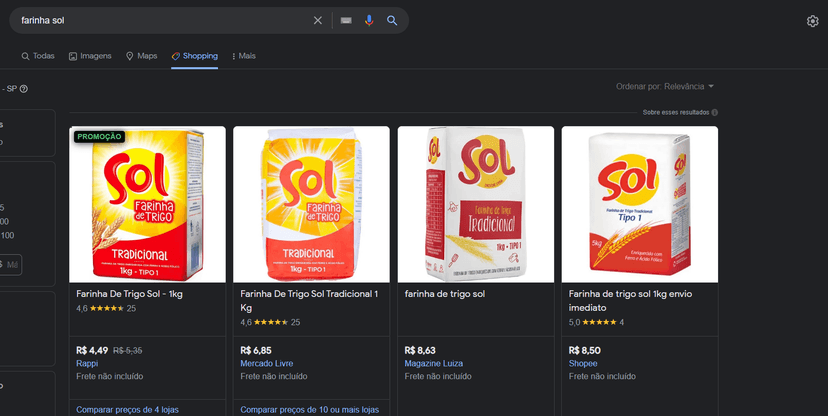Open Magazine Luiza Sol flour product image
Screen dimensions: 828x416
[x=476, y=204]
